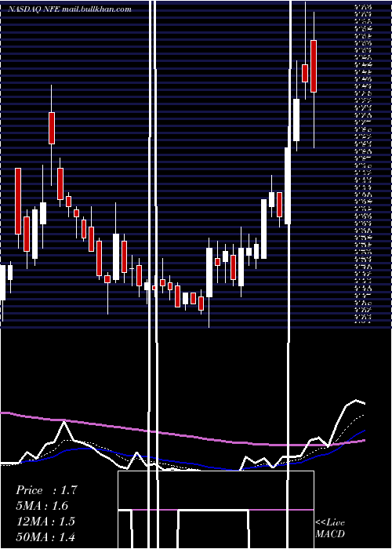Select the '50MA : 1.4' value
The width and height of the screenshot is (392, 549).
point(45,536)
